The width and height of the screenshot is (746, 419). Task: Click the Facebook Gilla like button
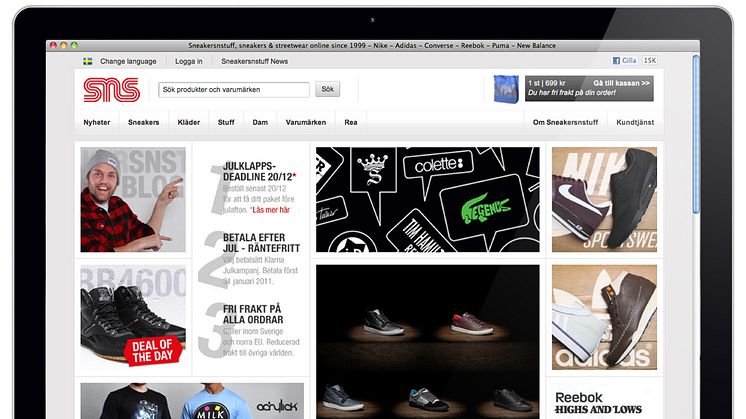(x=624, y=60)
